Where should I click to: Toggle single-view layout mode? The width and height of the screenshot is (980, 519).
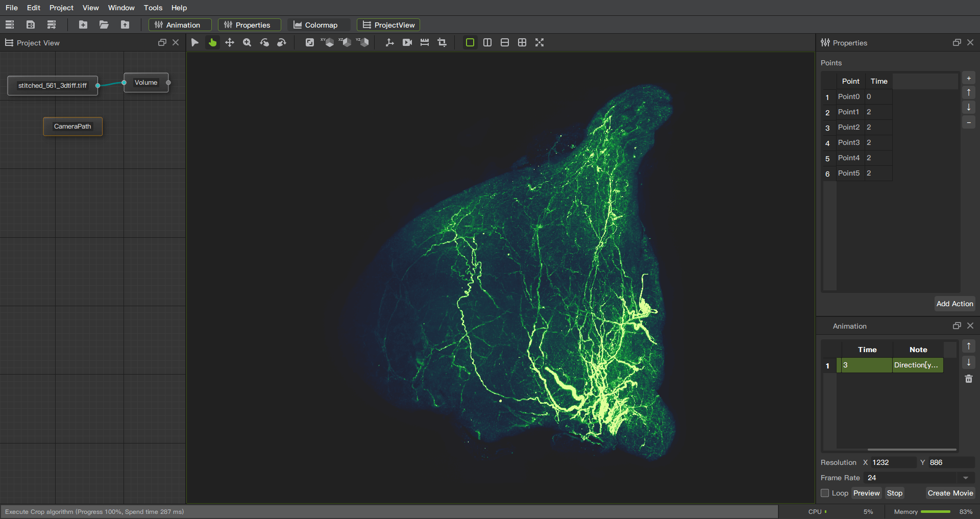(x=470, y=42)
